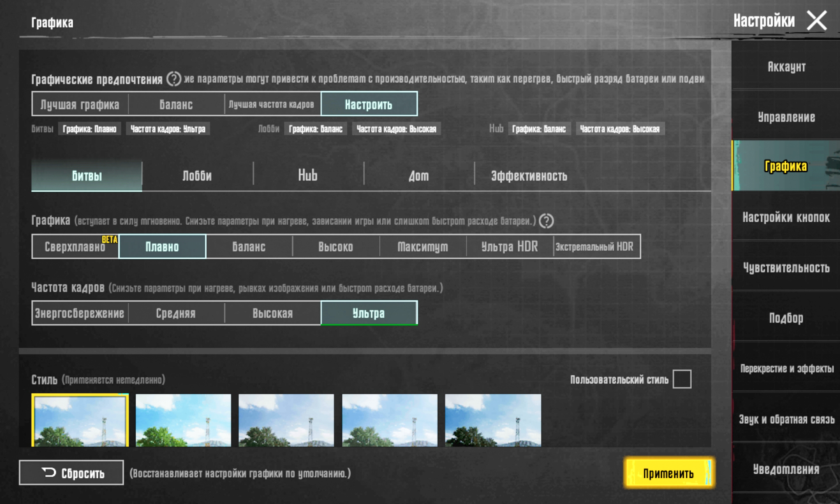Select the second style preview thumbnail
This screenshot has height=504, width=840.
(x=183, y=420)
